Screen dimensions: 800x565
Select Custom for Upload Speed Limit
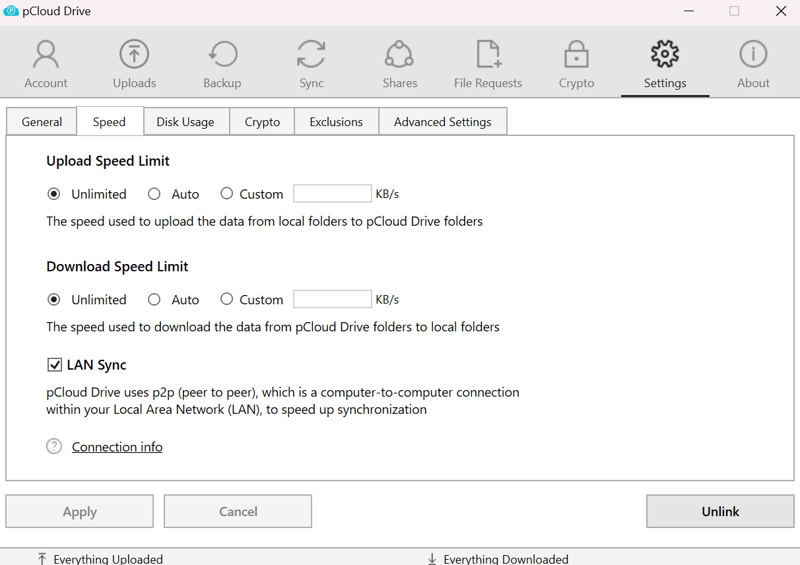pyautogui.click(x=227, y=193)
